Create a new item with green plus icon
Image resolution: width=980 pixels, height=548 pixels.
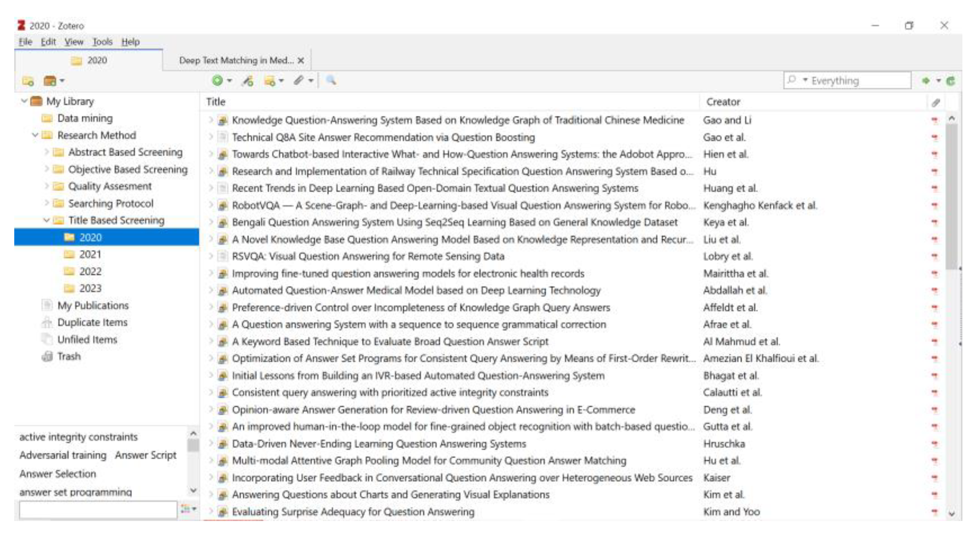217,81
